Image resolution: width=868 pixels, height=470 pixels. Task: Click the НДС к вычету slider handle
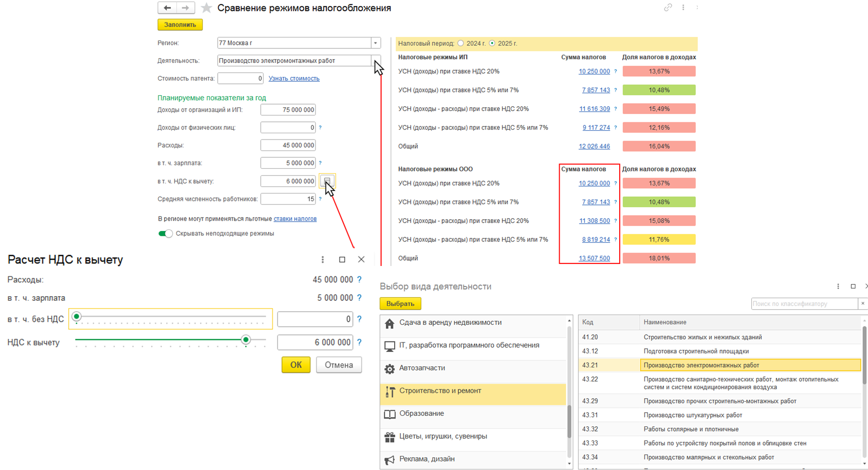[x=246, y=340]
